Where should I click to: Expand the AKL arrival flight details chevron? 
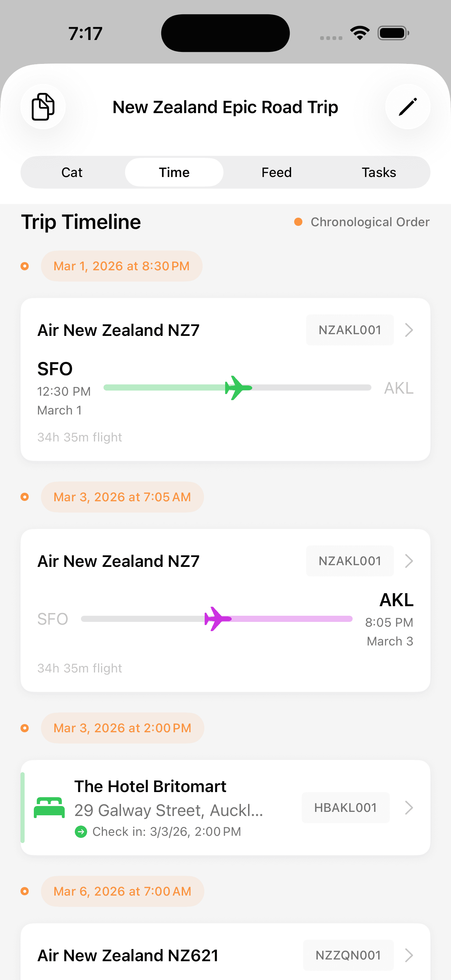409,561
